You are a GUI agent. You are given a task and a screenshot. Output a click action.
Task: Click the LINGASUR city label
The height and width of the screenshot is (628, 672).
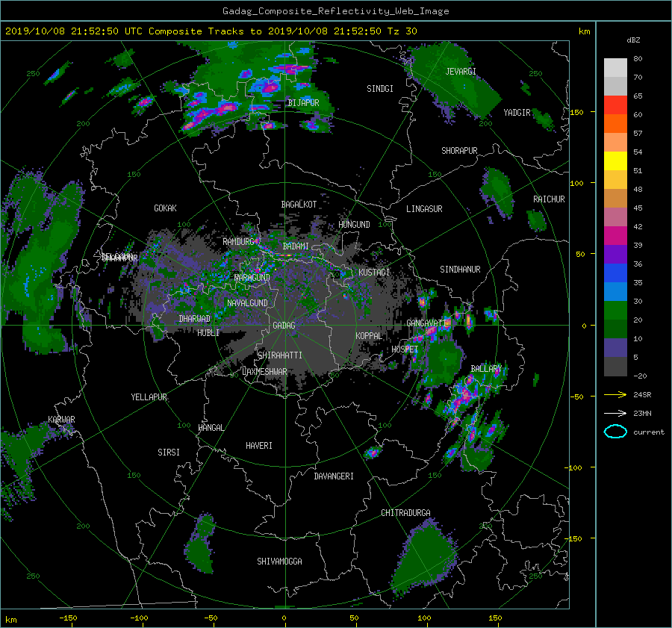coord(424,209)
